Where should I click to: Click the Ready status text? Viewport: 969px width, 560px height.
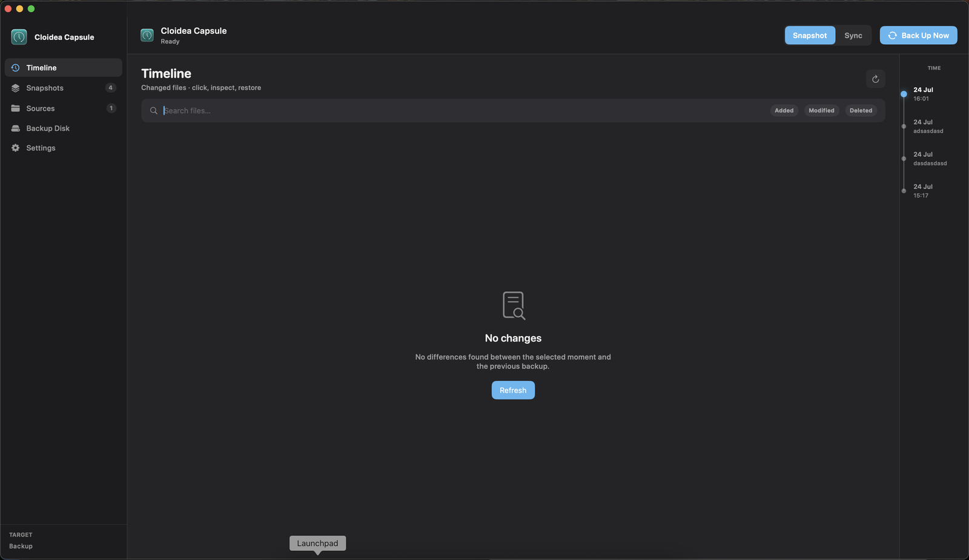tap(170, 42)
